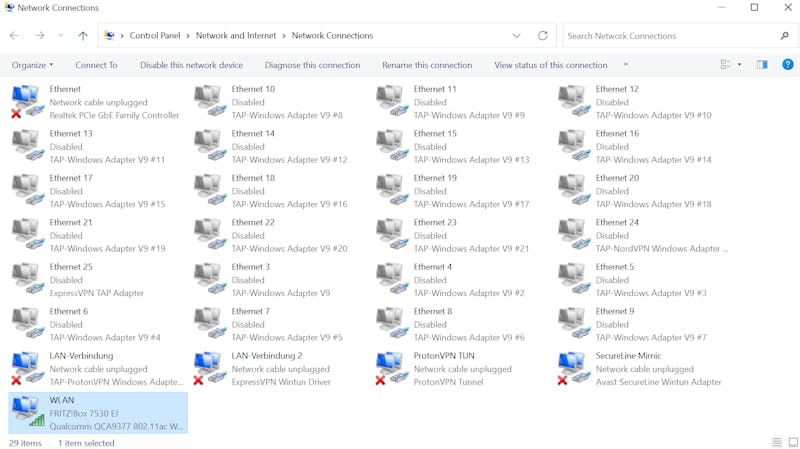Refresh the Network Connections view
Image resolution: width=800 pixels, height=449 pixels.
543,36
